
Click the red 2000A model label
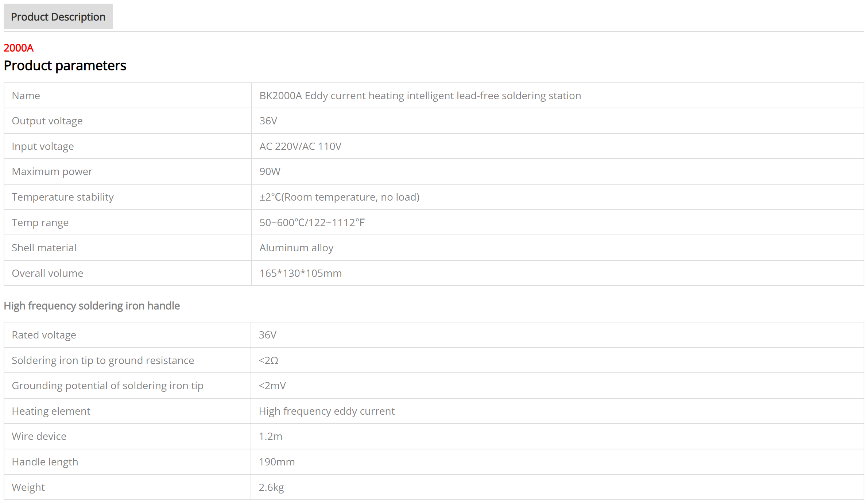tap(19, 48)
